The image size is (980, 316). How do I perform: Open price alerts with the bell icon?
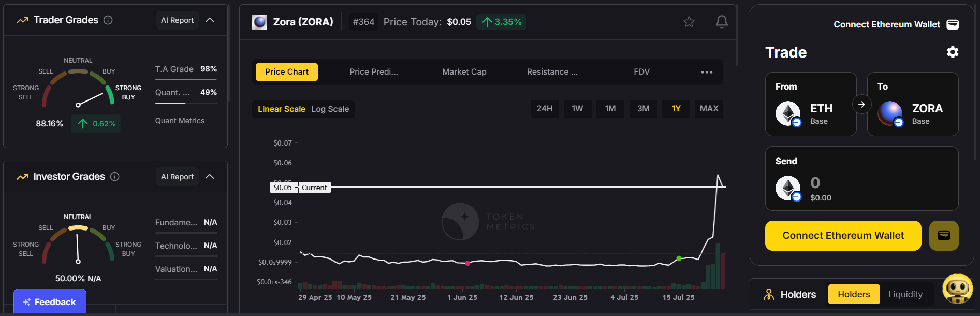[x=722, y=22]
